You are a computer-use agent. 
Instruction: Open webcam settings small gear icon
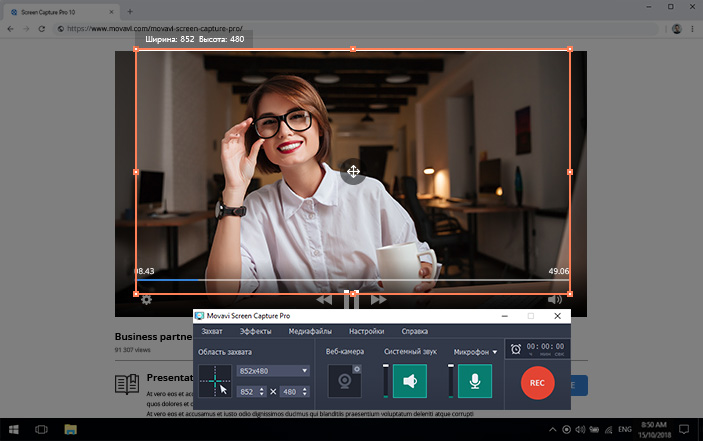pyautogui.click(x=357, y=369)
